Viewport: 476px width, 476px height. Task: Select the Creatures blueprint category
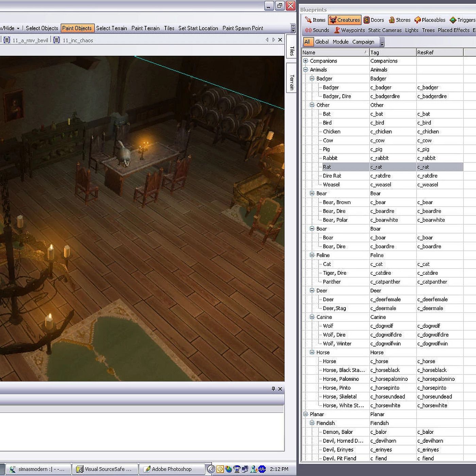point(344,20)
